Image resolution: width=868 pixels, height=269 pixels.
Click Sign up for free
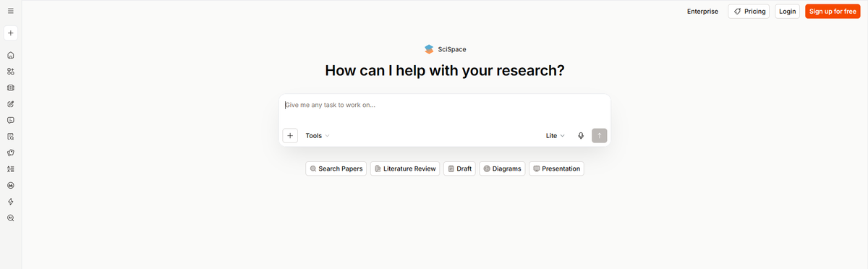833,12
